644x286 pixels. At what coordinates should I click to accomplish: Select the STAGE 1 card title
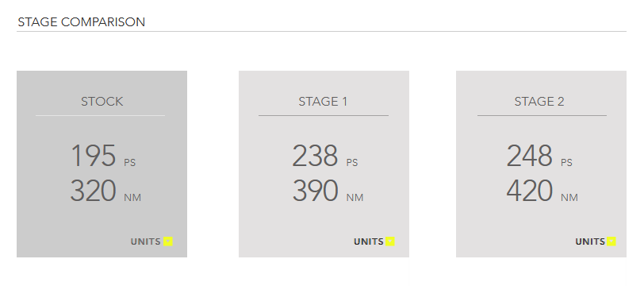(x=324, y=102)
